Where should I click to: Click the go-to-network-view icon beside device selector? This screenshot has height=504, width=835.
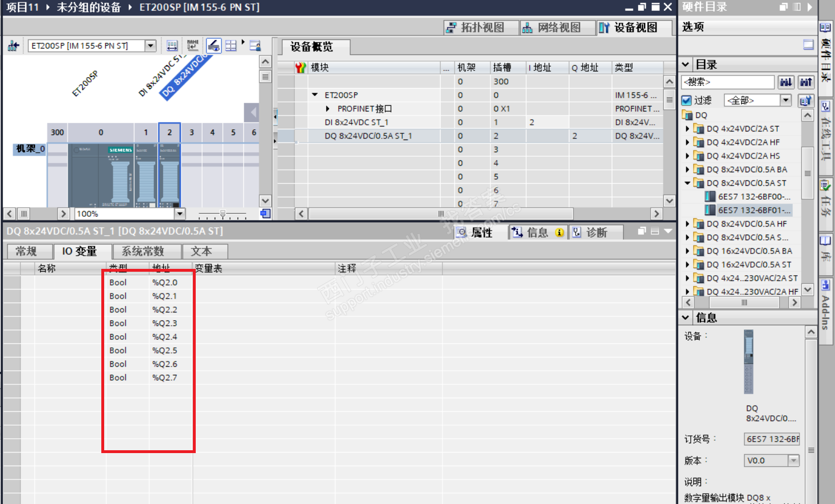click(x=13, y=46)
